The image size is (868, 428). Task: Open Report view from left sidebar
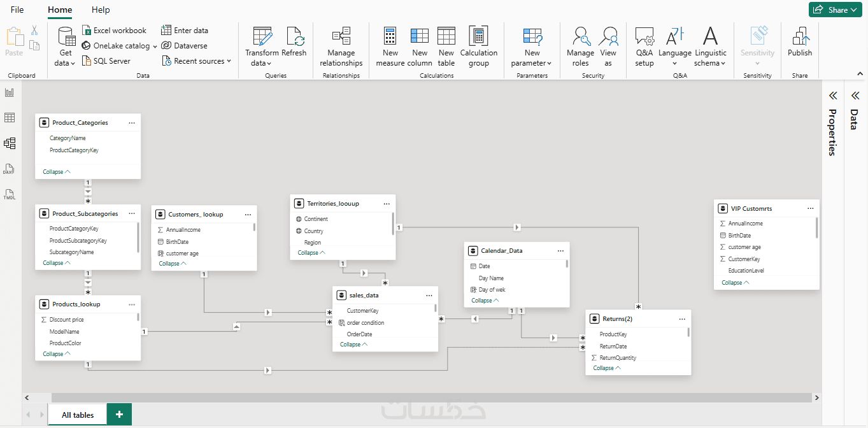coord(9,92)
